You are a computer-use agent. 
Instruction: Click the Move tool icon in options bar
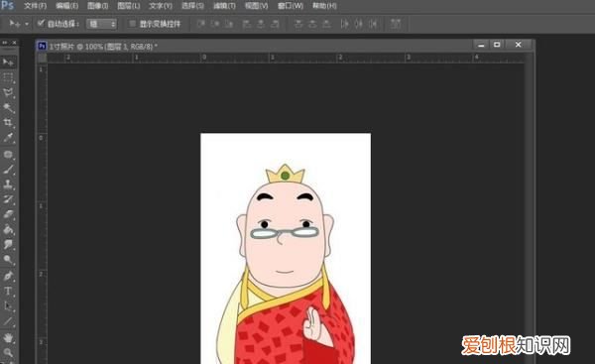[15, 24]
